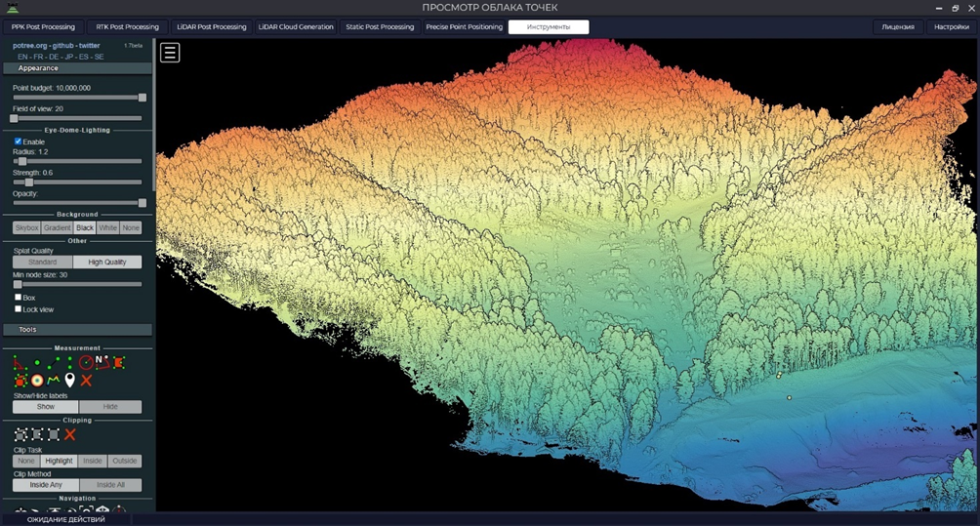Click the application logo icon in title bar
980x526 pixels.
coord(12,8)
